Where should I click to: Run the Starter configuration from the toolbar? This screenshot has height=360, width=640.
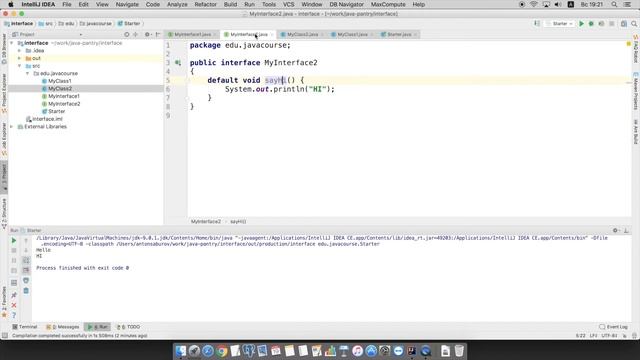pyautogui.click(x=581, y=24)
